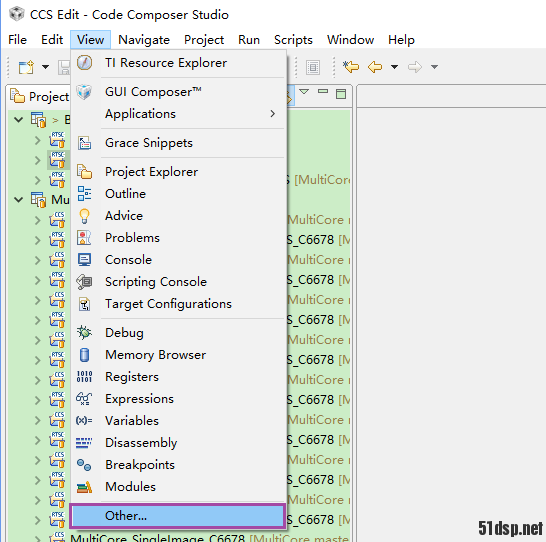The image size is (546, 542).
Task: Click the GUI Composer cube icon
Action: click(84, 92)
